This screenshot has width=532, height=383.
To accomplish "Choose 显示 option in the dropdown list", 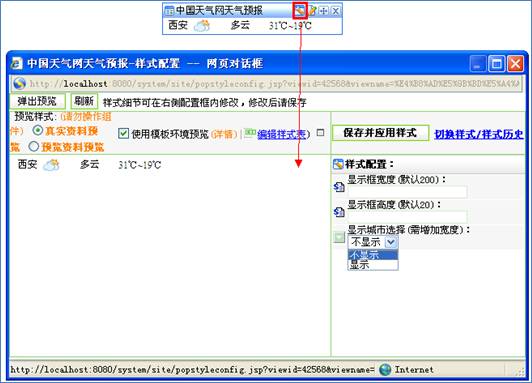I will [x=373, y=265].
